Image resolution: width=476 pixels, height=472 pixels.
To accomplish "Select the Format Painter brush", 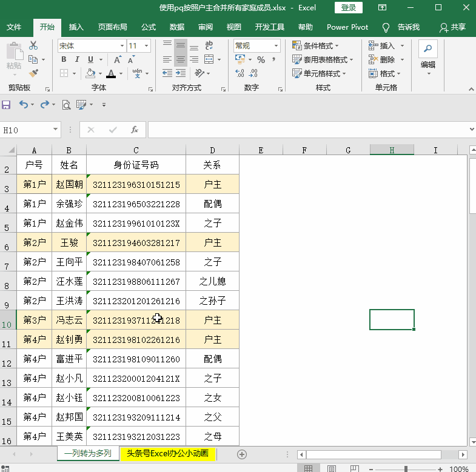I will (x=33, y=73).
